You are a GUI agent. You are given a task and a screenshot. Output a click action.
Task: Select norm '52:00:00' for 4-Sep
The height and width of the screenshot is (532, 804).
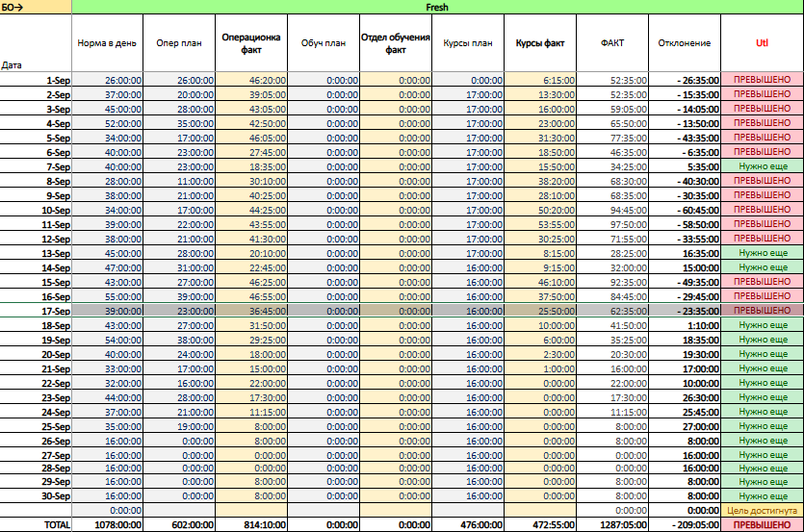click(x=107, y=123)
